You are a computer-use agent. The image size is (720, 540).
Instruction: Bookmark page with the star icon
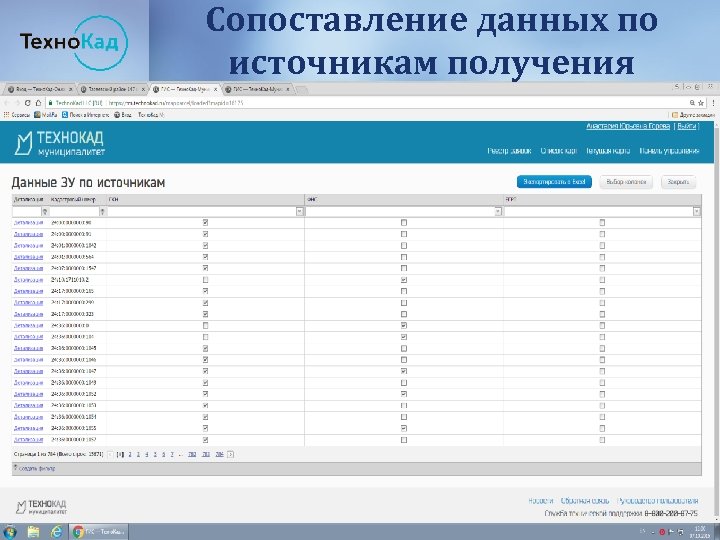(701, 103)
